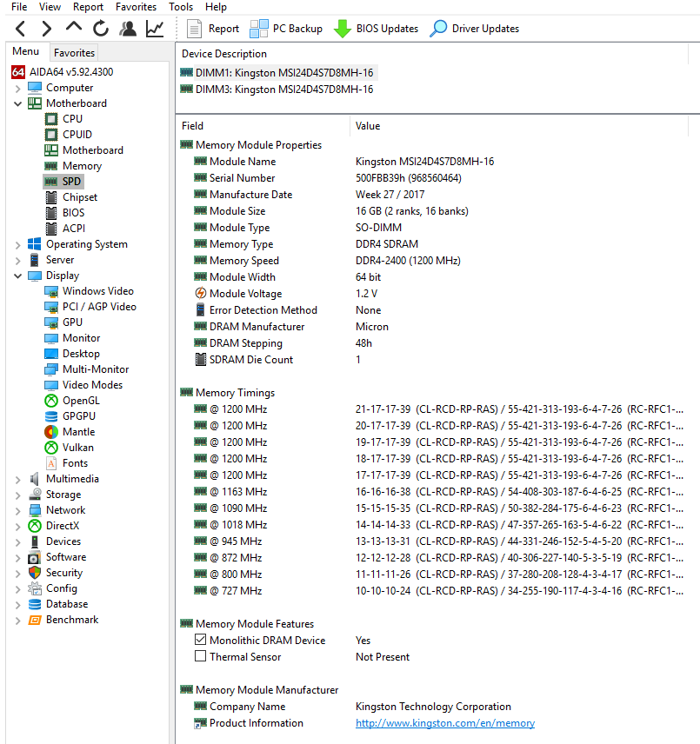Open the ACPI icon in the tree

51,229
